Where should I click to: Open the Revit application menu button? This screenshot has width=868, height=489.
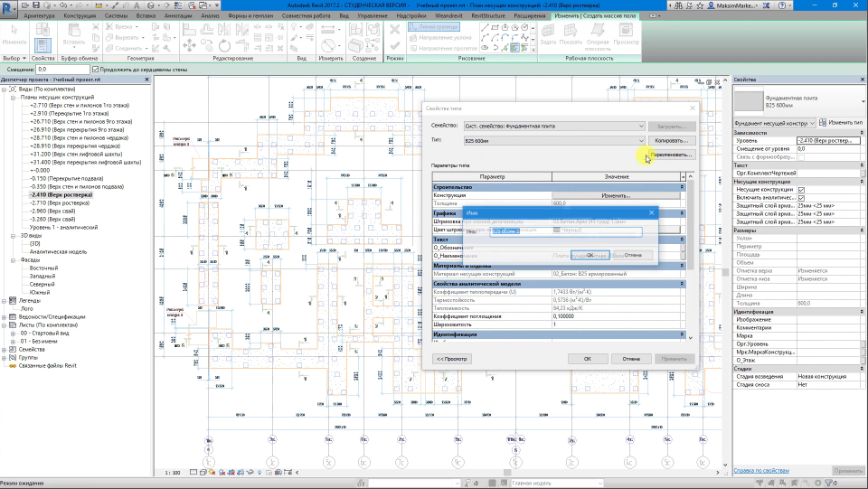click(9, 9)
